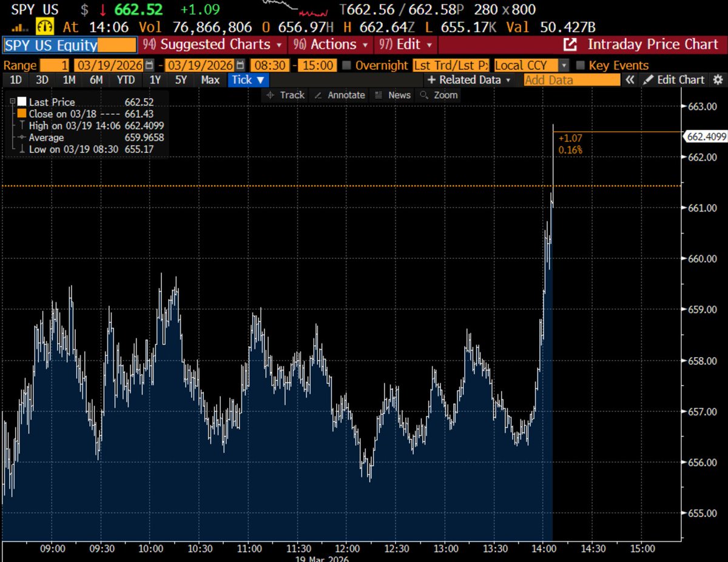The image size is (728, 562).
Task: Open the end date calendar icon
Action: pos(240,65)
